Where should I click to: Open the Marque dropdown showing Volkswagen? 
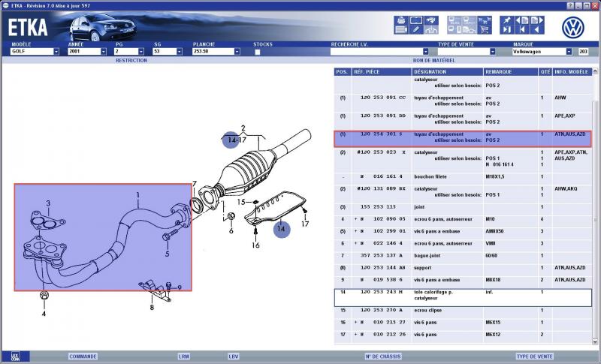click(569, 52)
